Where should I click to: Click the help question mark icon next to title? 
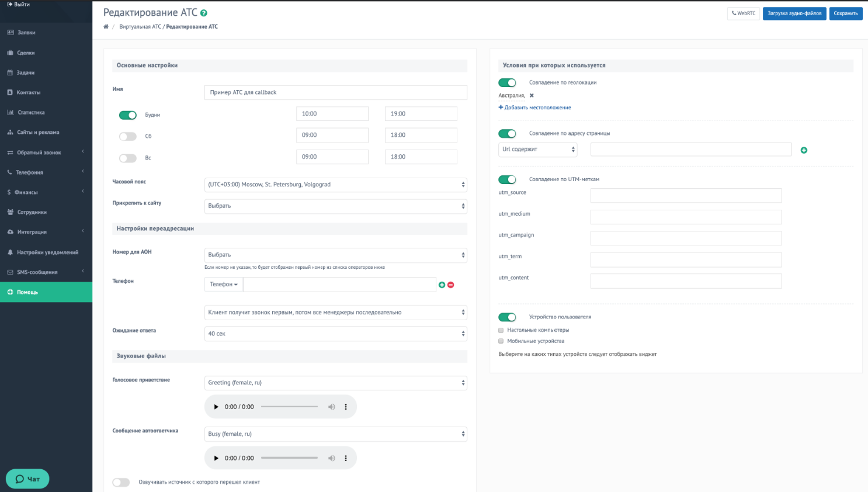[204, 13]
